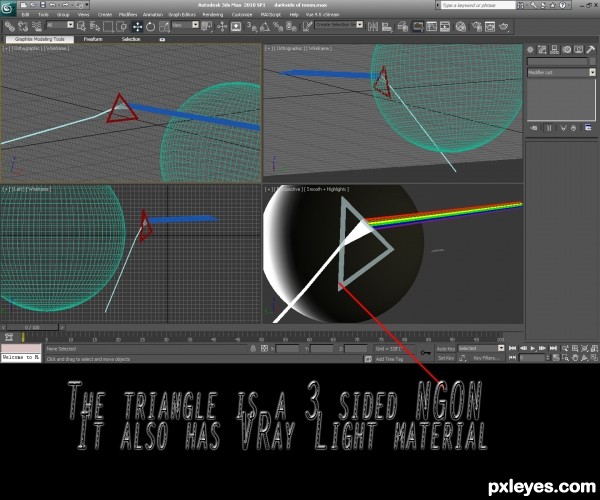
Task: Click Render Production teapot icon
Action: [x=504, y=26]
